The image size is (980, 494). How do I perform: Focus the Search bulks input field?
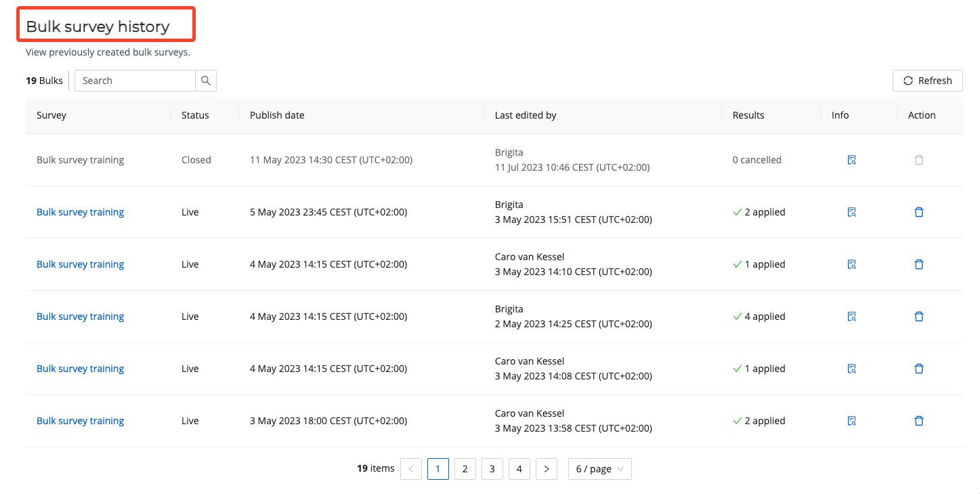pyautogui.click(x=135, y=81)
